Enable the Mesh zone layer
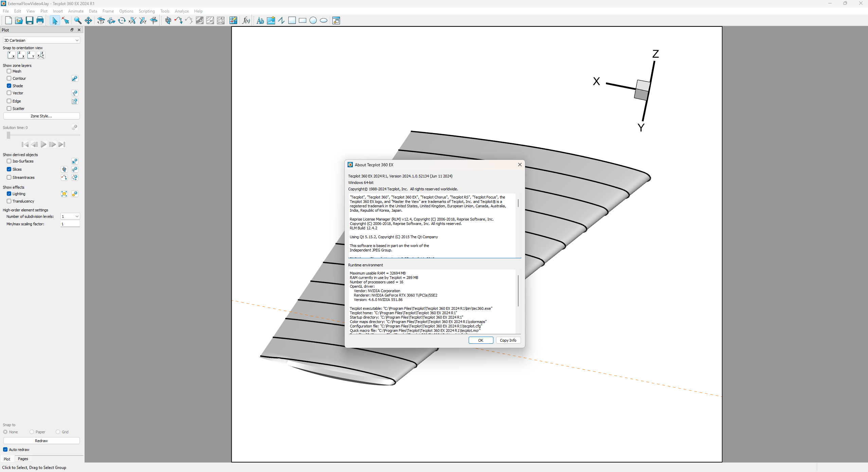This screenshot has width=868, height=472. (x=9, y=71)
